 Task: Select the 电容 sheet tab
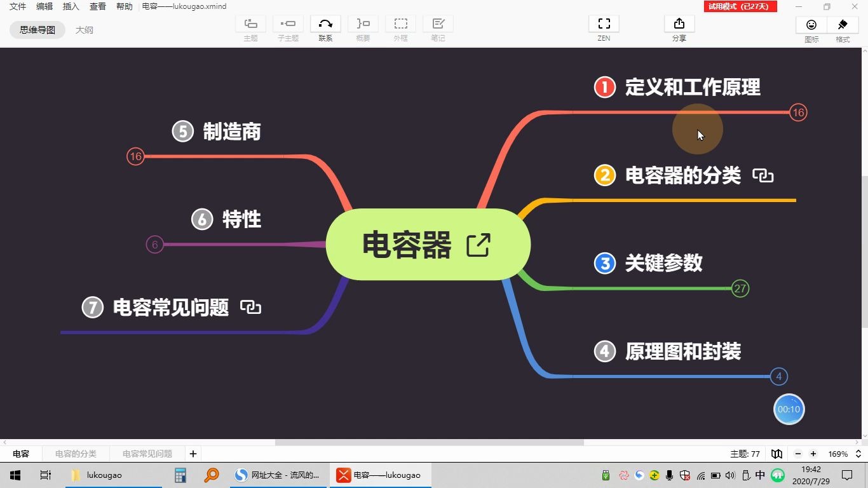click(21, 454)
